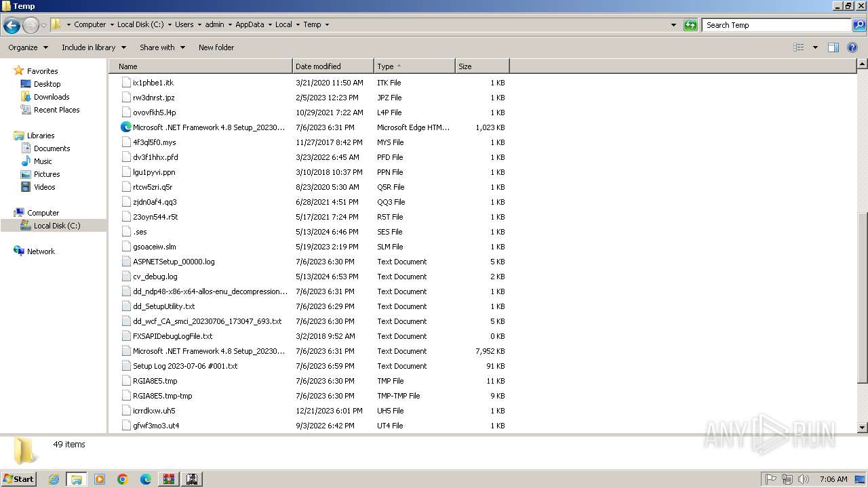868x488 pixels.
Task: Select Videos under Libraries
Action: (45, 187)
